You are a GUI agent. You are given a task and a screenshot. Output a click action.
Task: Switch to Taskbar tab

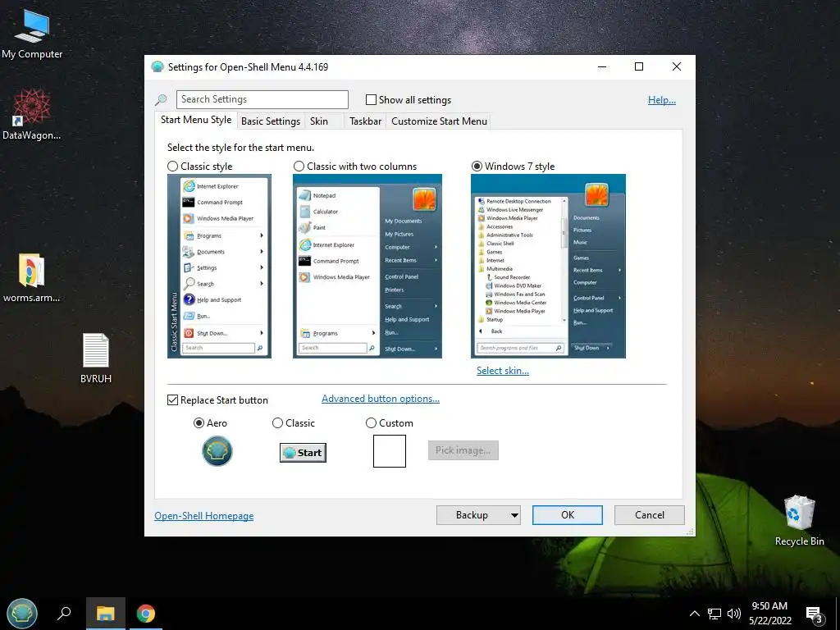pos(365,121)
